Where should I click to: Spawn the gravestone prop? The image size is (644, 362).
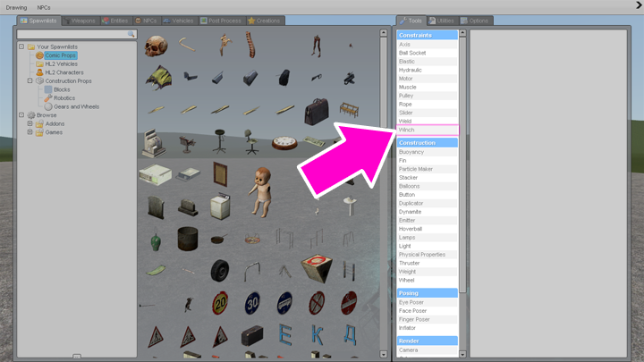tap(156, 206)
